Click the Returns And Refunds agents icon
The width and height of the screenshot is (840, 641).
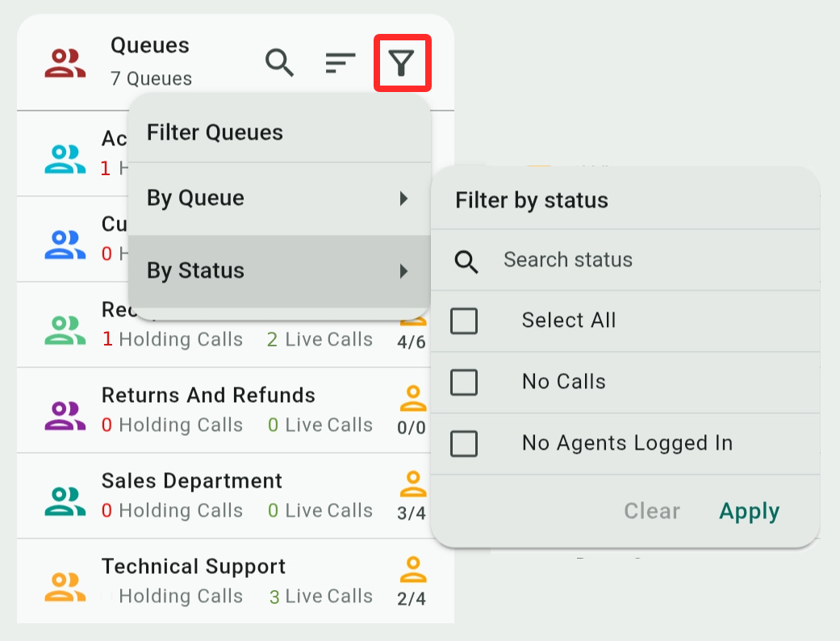click(412, 398)
